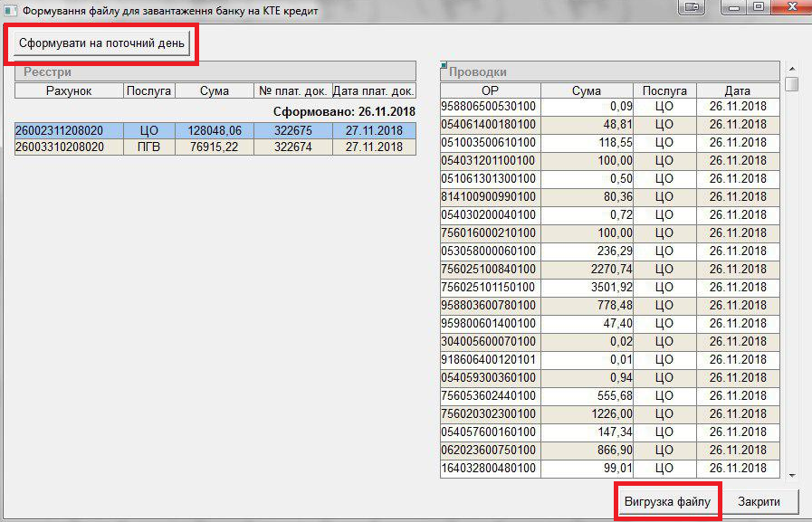Select the posting row with ОР 756025100840100
The width and height of the screenshot is (812, 522).
(490, 269)
